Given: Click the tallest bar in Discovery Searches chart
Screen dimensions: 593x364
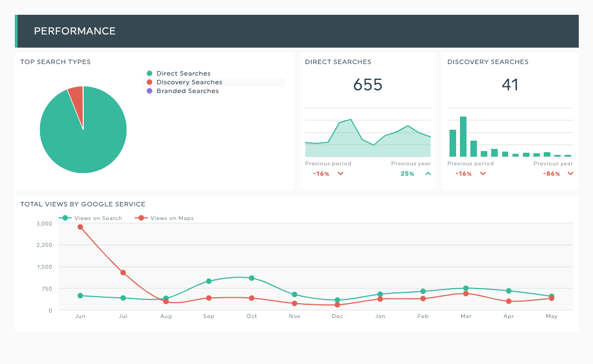Looking at the screenshot, I should pos(463,137).
